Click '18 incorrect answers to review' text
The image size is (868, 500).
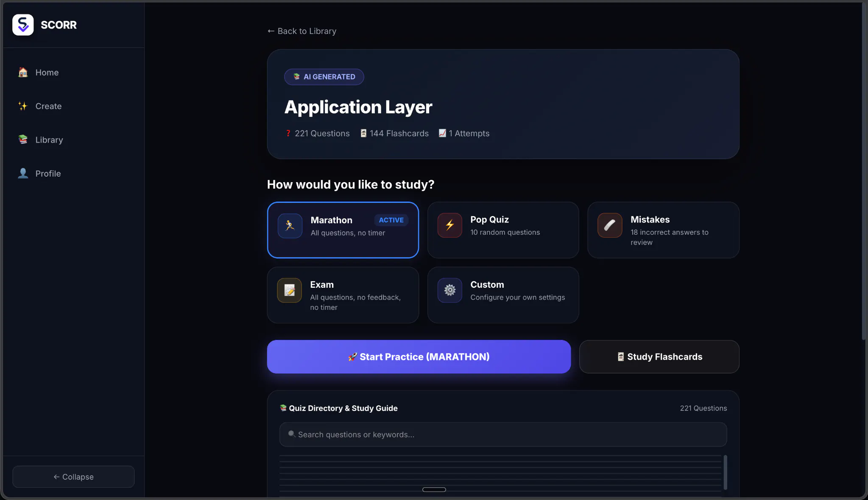click(670, 237)
